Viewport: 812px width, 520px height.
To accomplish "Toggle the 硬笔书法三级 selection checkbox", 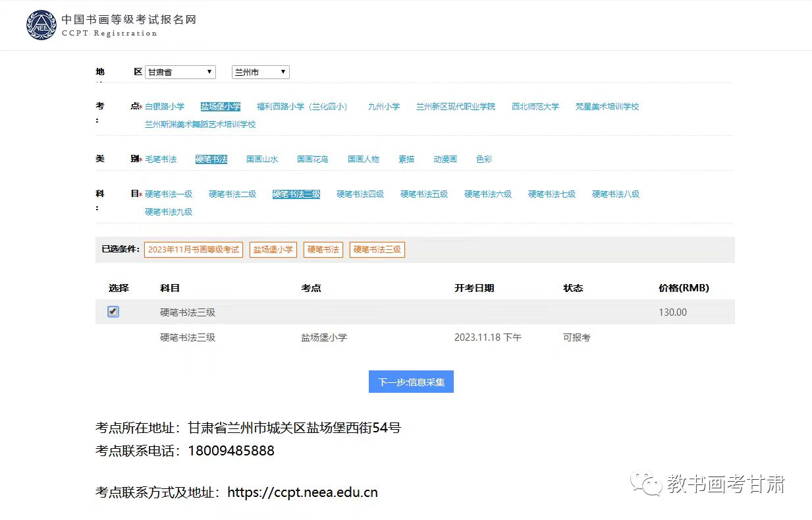I will (113, 312).
